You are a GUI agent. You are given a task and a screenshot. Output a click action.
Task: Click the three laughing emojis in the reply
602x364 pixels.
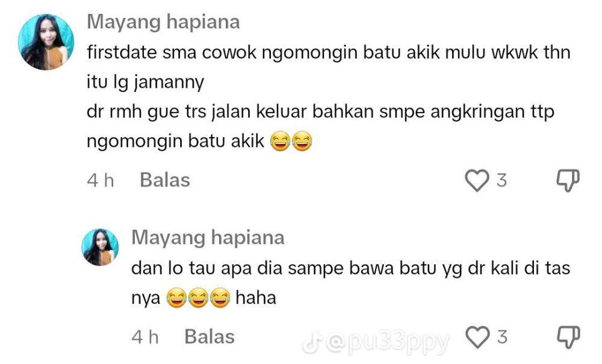coord(198,298)
